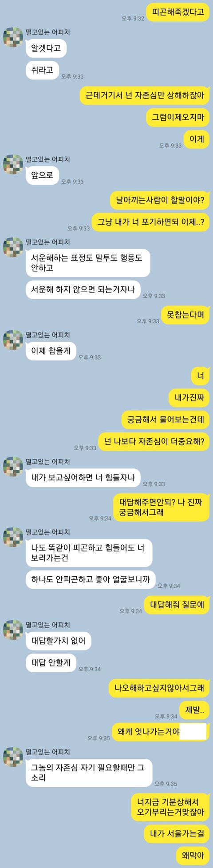Viewport: 213px width, 868px height.
Task: Tap the avatar beside the 알겟다고 message
Action: (13, 37)
